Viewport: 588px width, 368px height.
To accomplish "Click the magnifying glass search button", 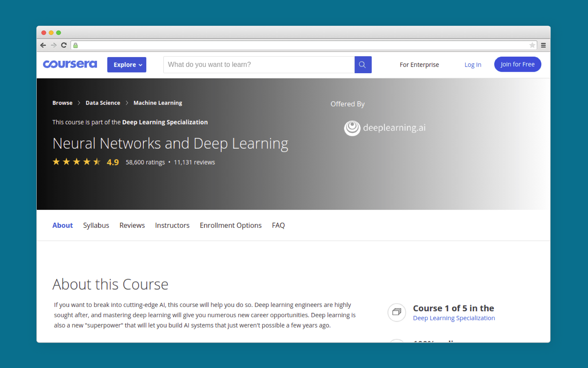I will 363,65.
